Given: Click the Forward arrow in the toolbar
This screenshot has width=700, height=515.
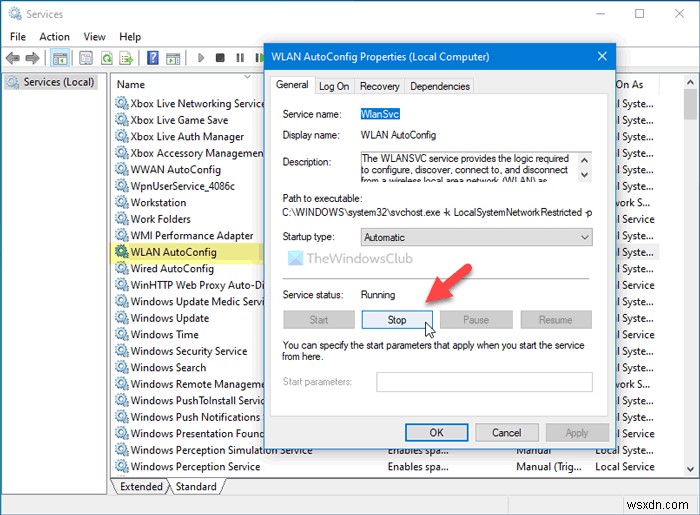Looking at the screenshot, I should tap(33, 58).
